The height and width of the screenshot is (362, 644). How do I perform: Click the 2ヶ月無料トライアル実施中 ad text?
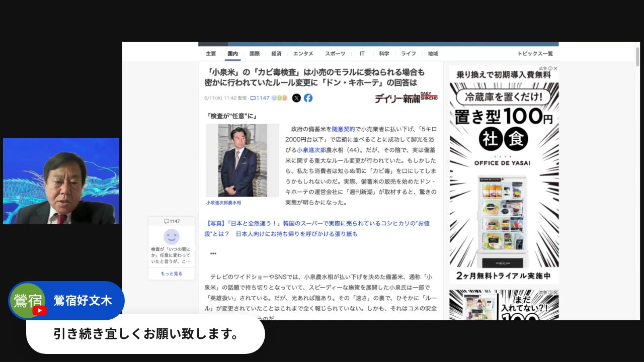tap(504, 276)
